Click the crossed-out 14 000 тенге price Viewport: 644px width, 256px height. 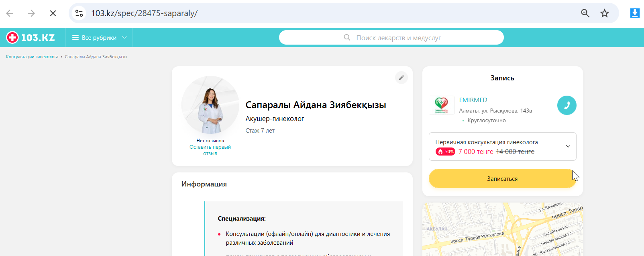pos(515,152)
